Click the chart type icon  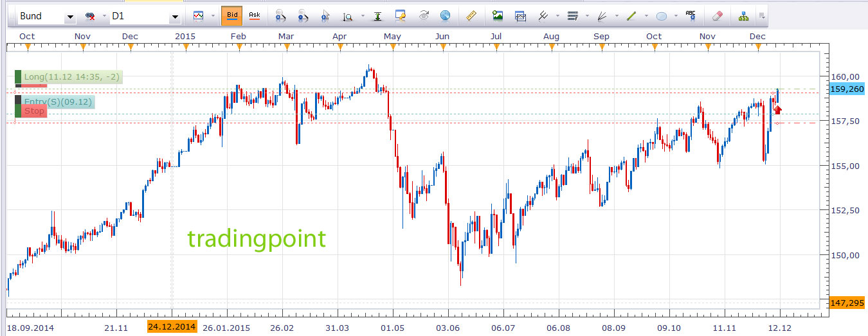tap(199, 15)
